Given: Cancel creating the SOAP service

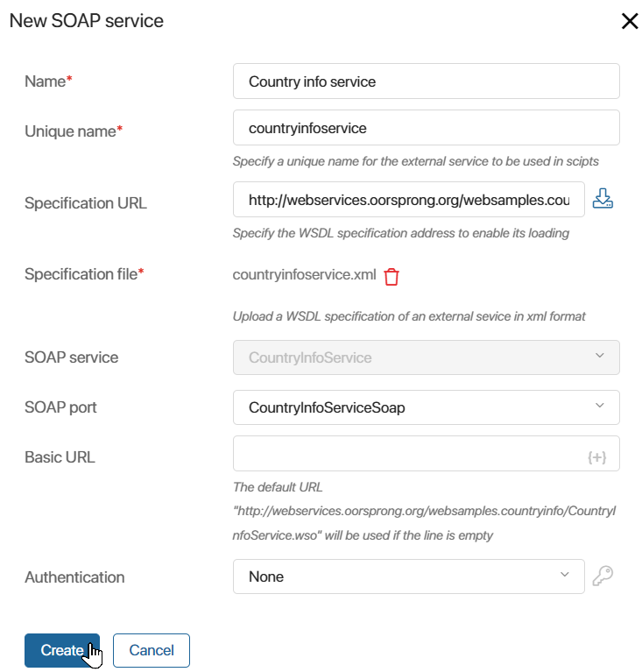Looking at the screenshot, I should [152, 650].
